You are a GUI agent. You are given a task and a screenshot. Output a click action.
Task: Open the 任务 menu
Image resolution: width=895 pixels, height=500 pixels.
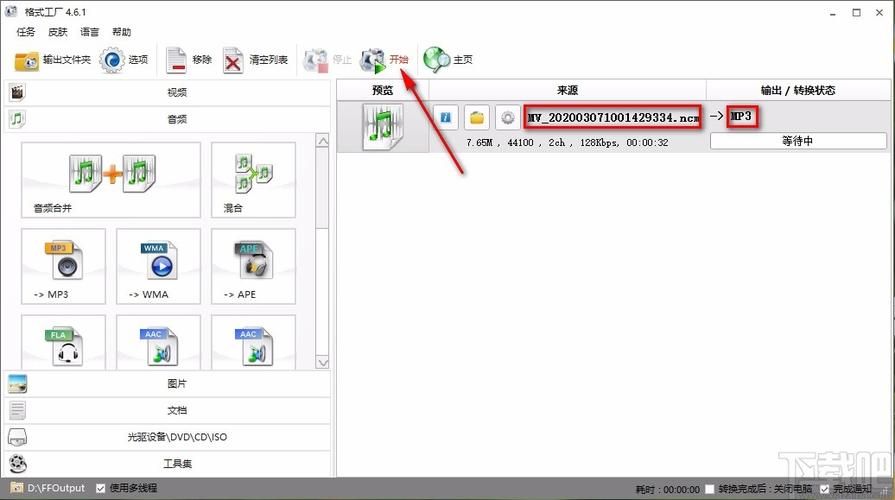click(26, 32)
